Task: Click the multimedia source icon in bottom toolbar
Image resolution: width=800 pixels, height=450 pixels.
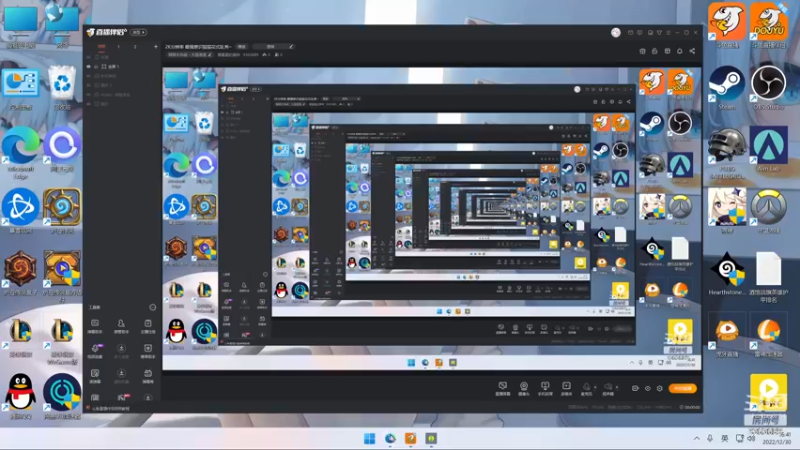Action: [566, 388]
